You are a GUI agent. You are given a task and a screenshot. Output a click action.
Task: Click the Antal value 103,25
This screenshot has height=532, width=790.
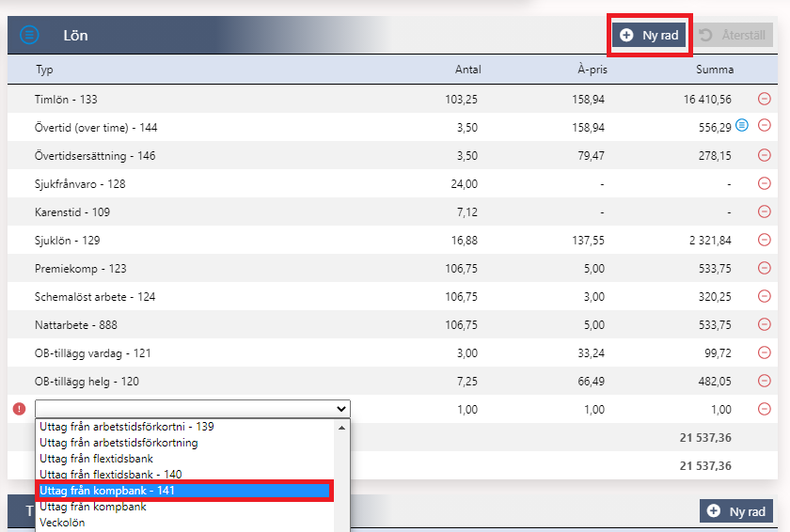[x=461, y=99]
